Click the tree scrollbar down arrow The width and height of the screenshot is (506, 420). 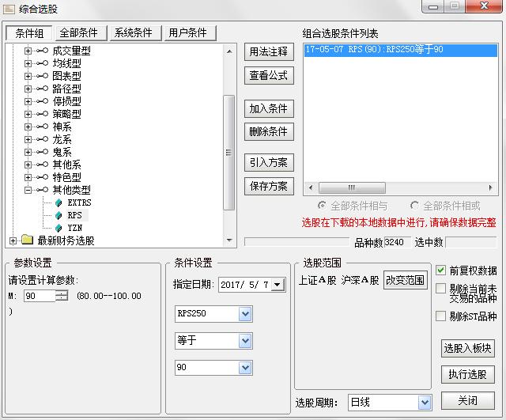click(229, 240)
